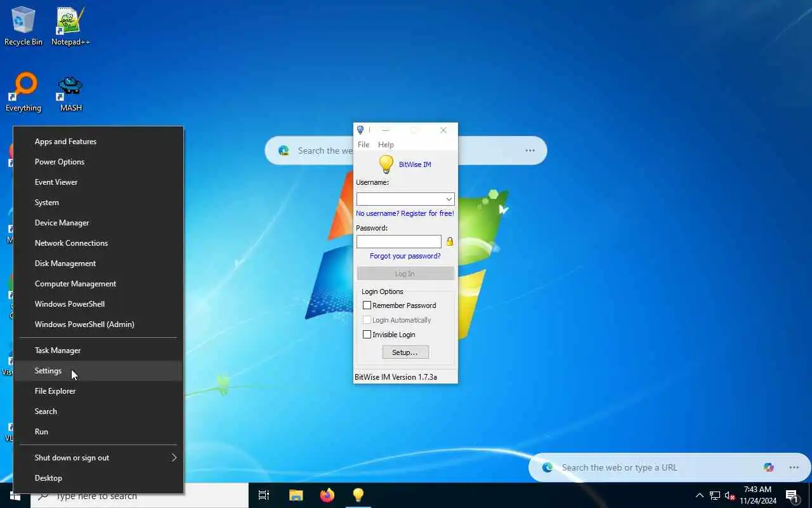Click BitWise IM Version 1.7.3a status text
Image resolution: width=812 pixels, height=508 pixels.
tap(396, 377)
